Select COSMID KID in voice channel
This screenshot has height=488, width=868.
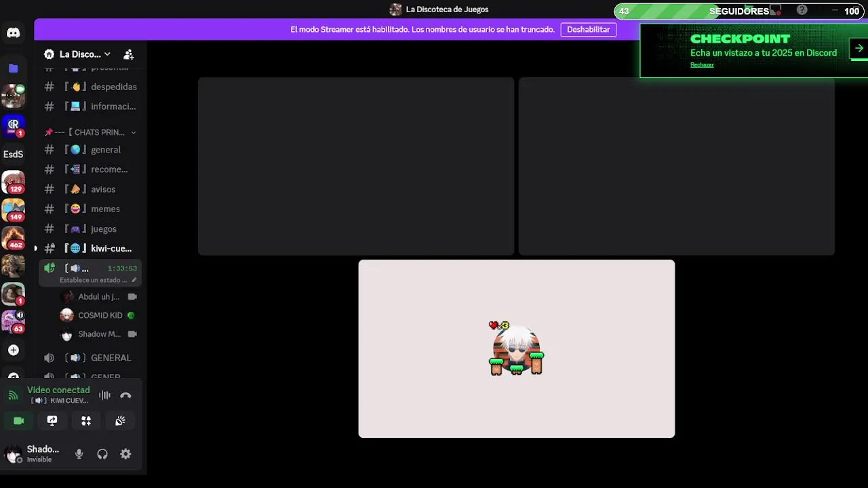(98, 315)
